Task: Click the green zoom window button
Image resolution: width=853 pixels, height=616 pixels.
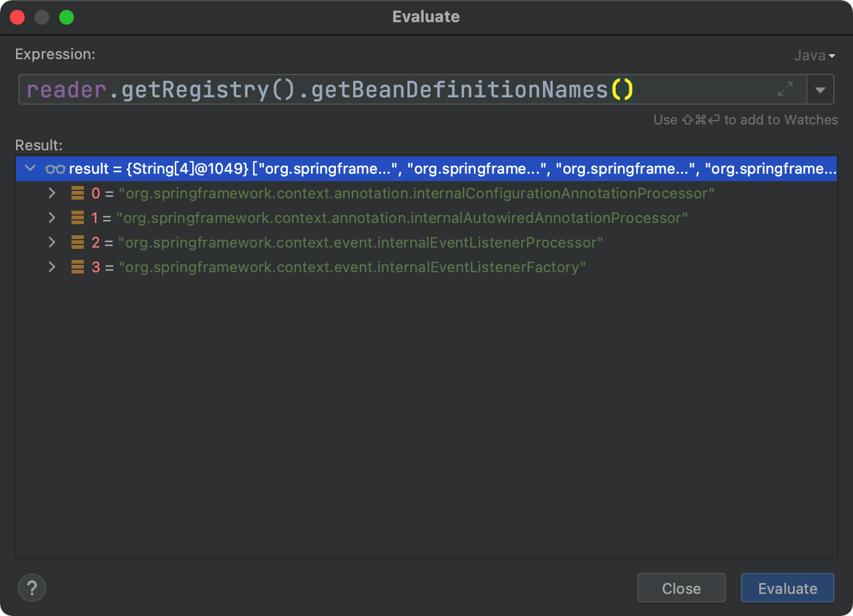Action: pos(67,17)
